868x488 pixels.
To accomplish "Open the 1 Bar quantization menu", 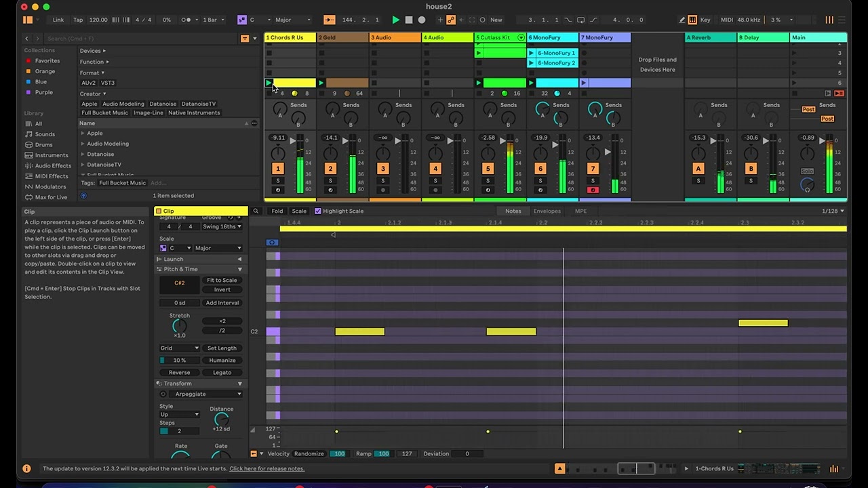I will [x=214, y=20].
